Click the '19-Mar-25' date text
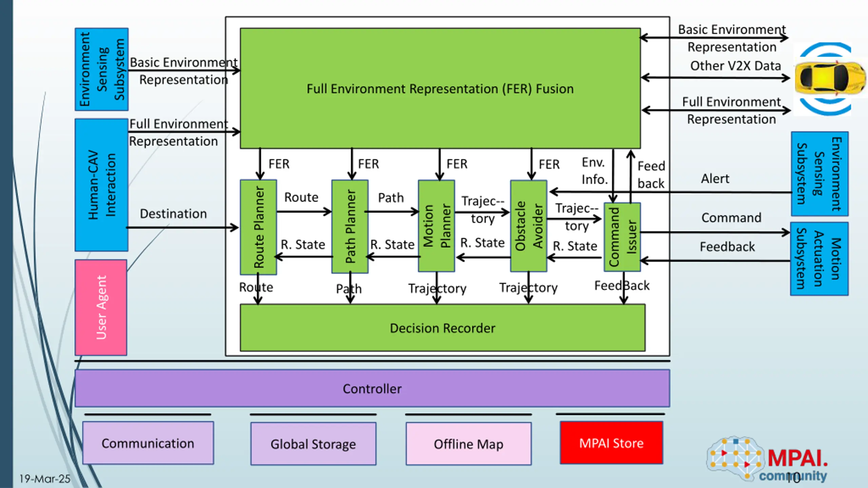Viewport: 868px width, 488px height. (45, 479)
